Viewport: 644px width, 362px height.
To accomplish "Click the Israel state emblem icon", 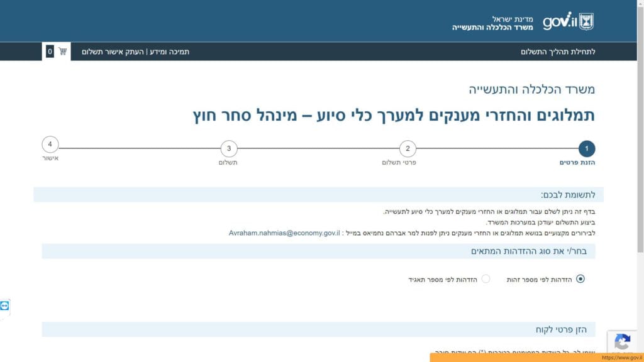I will point(586,21).
